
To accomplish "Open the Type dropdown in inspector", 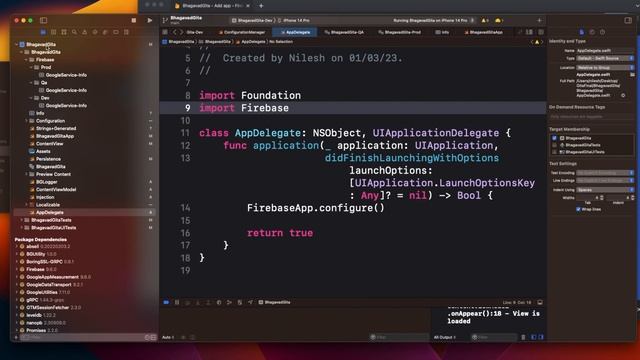I will click(606, 58).
